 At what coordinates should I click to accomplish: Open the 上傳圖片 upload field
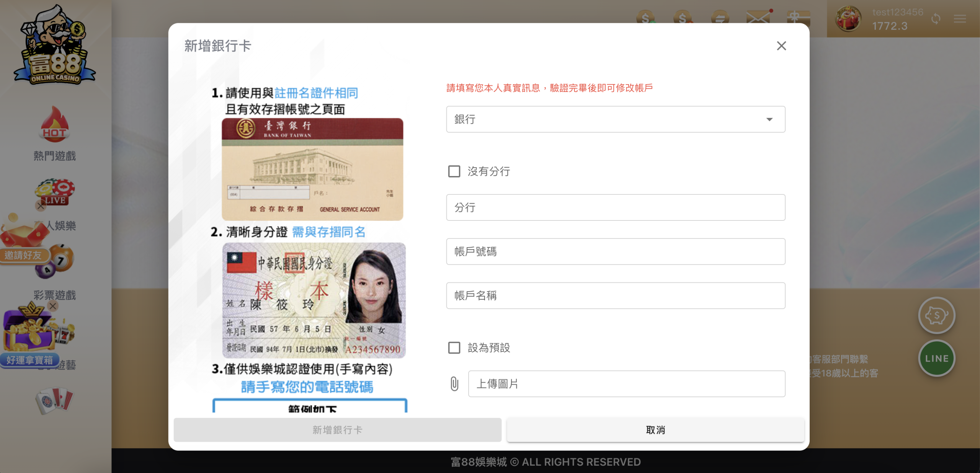pos(627,384)
